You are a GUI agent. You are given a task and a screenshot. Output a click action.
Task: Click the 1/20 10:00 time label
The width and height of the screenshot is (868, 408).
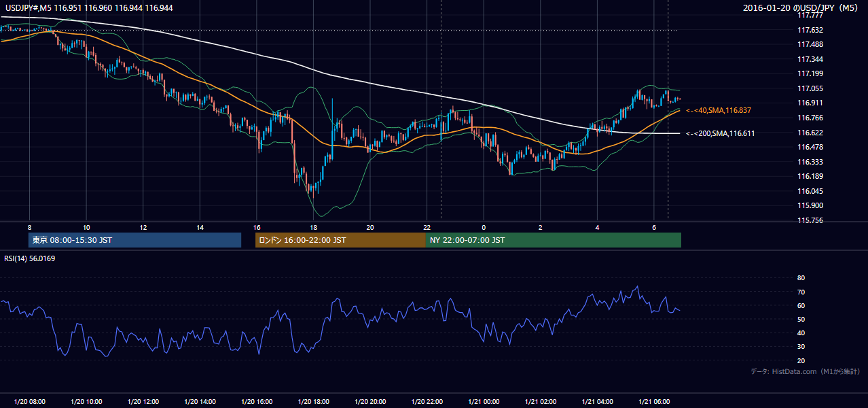[x=86, y=402]
